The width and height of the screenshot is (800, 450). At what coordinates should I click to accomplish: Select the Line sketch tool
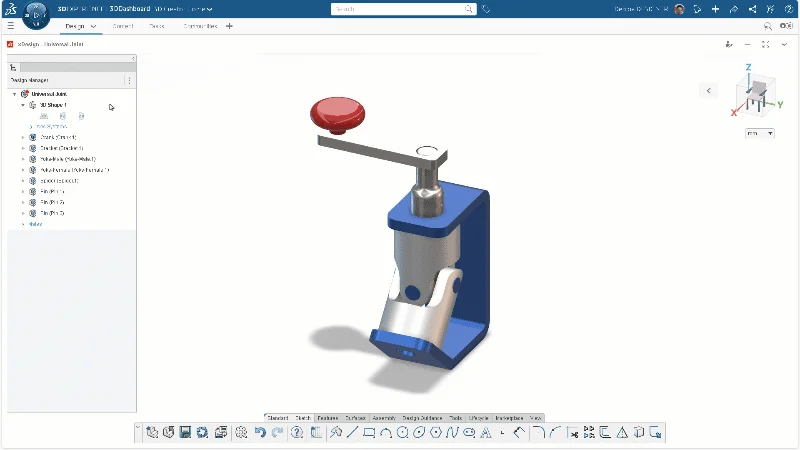click(x=352, y=432)
